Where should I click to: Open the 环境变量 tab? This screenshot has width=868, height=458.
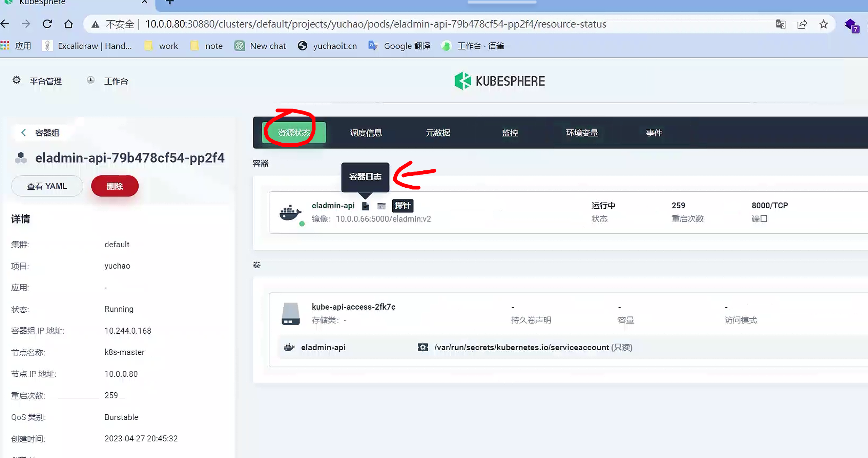tap(582, 133)
